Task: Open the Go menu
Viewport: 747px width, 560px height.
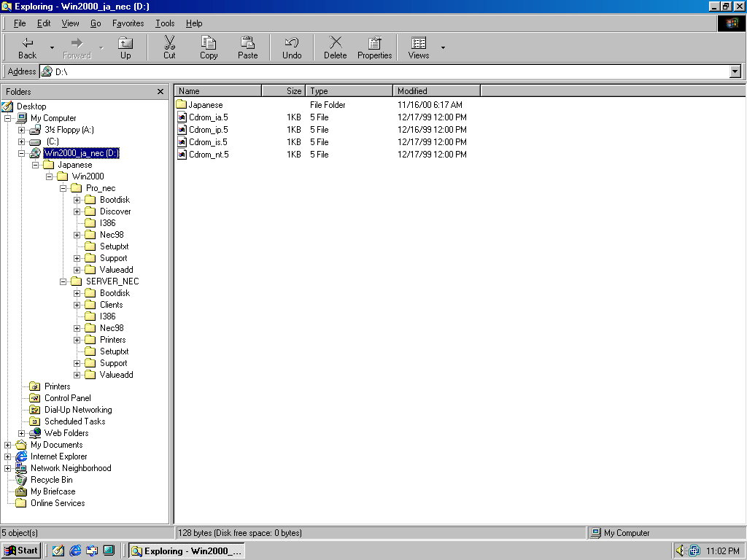Action: point(96,23)
